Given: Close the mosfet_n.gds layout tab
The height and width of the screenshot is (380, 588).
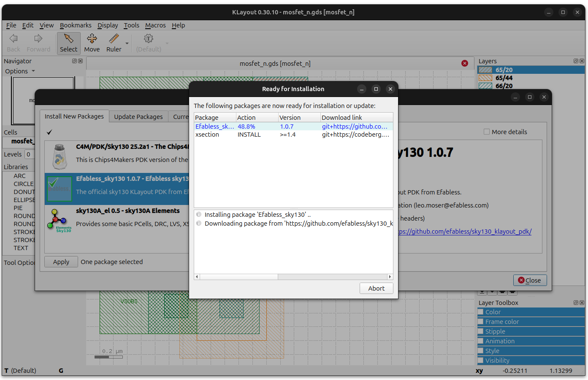Looking at the screenshot, I should click(x=465, y=63).
